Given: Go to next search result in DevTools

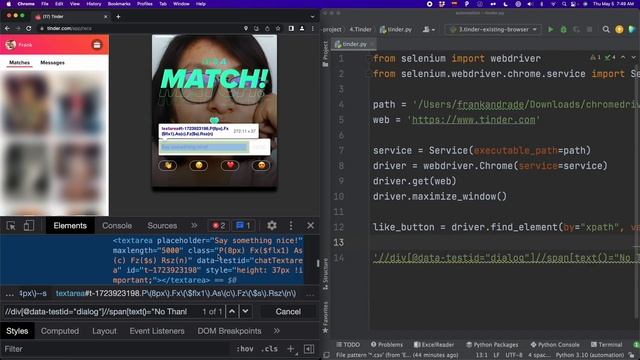Looking at the screenshot, I should (245, 311).
